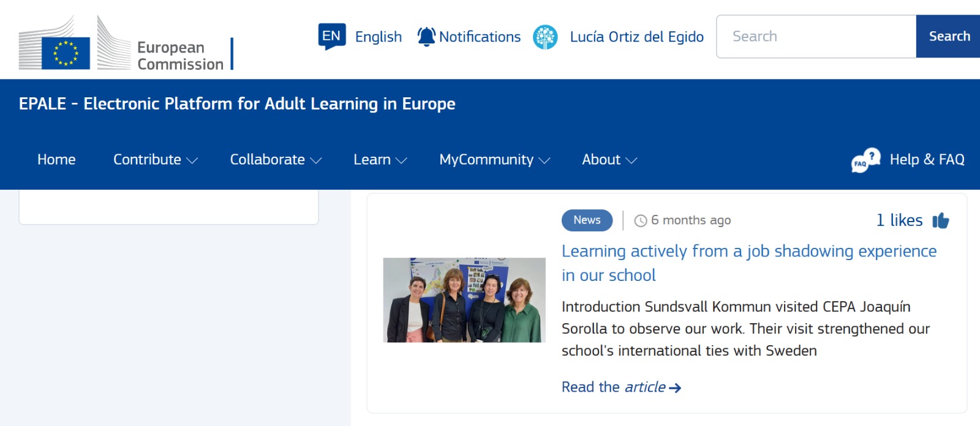Open the MyCommunity menu

point(494,160)
